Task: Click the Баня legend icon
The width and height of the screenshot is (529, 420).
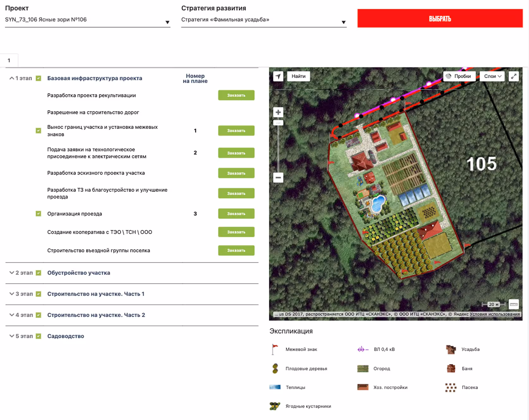Action: point(451,369)
